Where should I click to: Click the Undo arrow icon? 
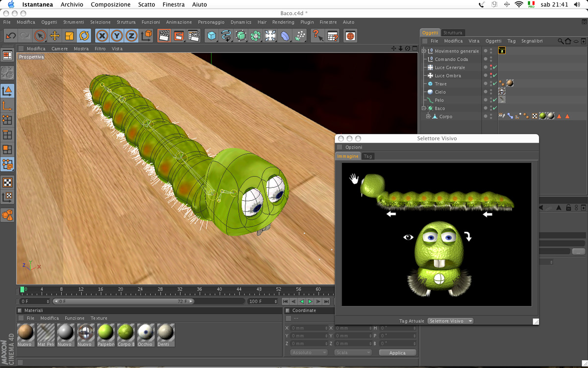tap(11, 35)
